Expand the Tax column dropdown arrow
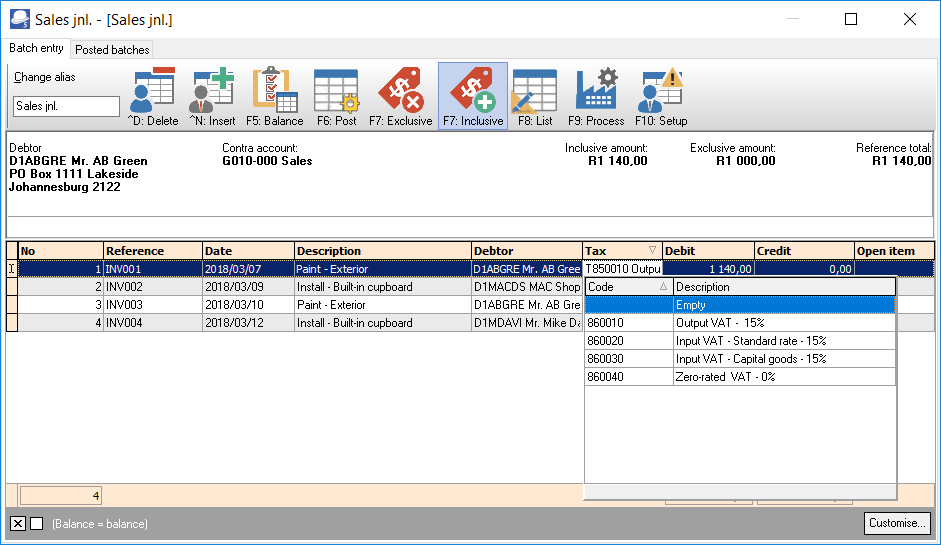The height and width of the screenshot is (545, 941). coord(652,250)
